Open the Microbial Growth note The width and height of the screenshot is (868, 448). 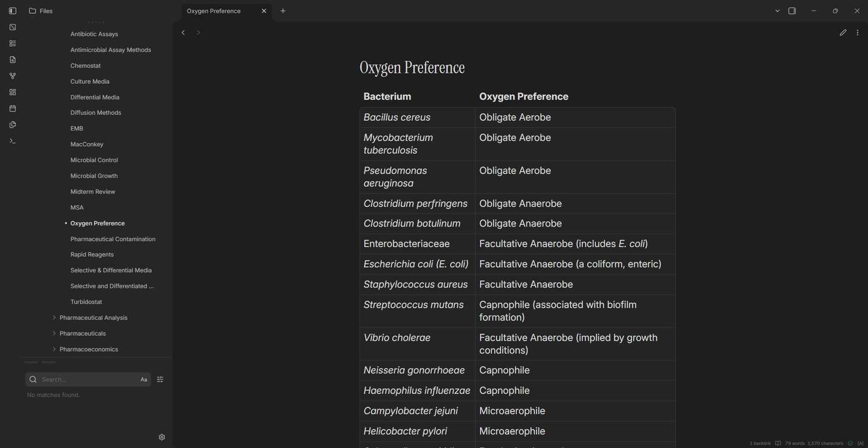click(x=94, y=176)
